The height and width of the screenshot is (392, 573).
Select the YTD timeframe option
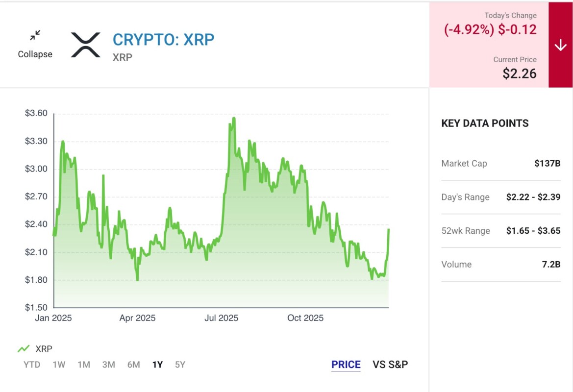pos(31,365)
